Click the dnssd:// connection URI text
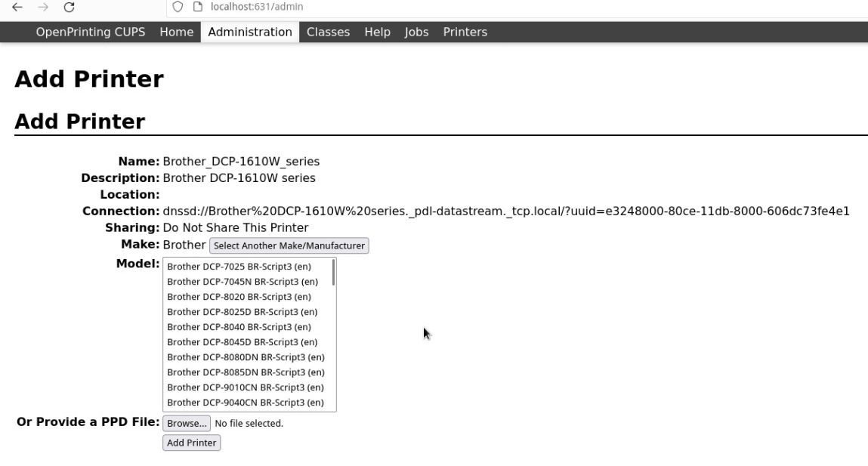Screen dimensions: 868x466 tap(506, 211)
